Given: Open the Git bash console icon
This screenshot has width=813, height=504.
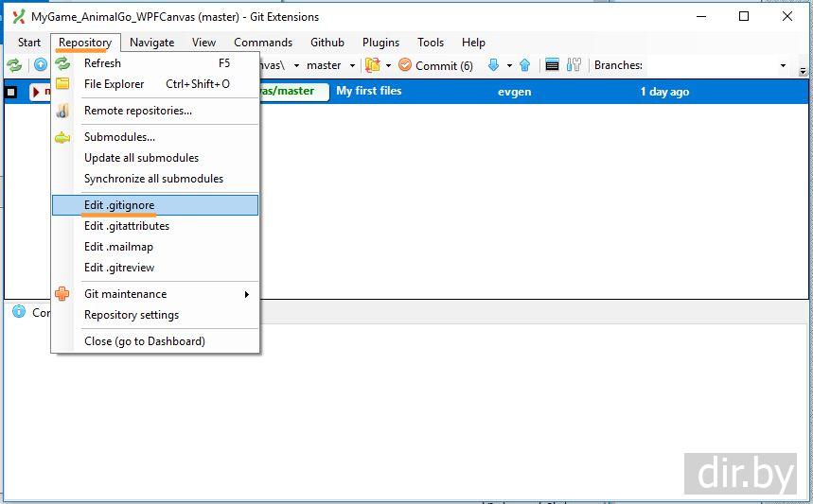Looking at the screenshot, I should pyautogui.click(x=553, y=65).
